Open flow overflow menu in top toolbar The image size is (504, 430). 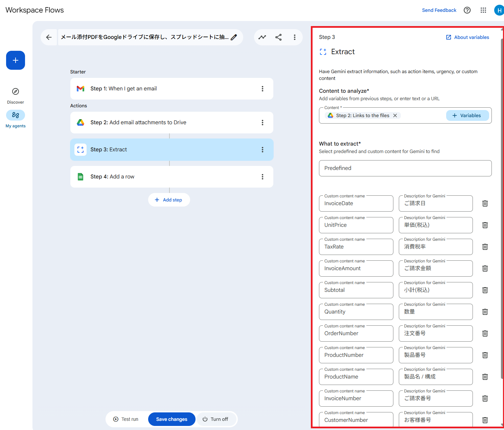(x=295, y=37)
